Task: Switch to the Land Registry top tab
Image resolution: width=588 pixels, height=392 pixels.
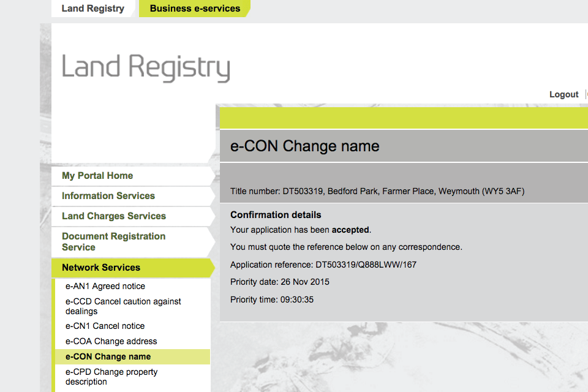Action: (93, 9)
